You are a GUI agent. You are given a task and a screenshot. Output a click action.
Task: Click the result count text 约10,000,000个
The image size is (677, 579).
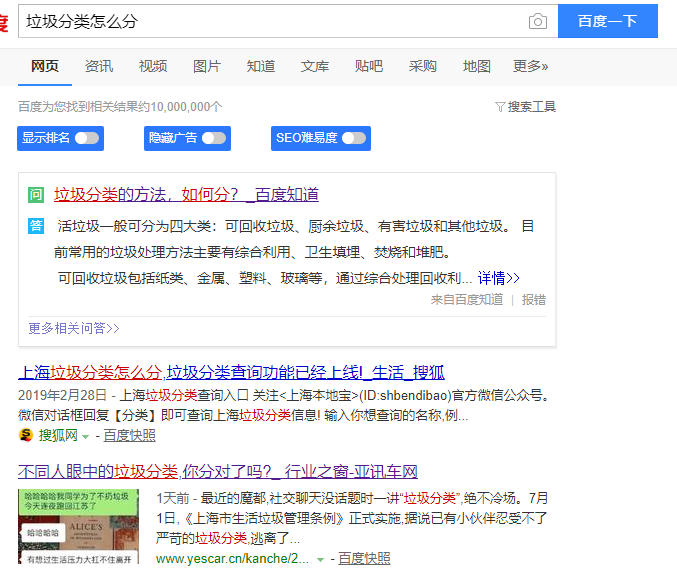click(180, 107)
